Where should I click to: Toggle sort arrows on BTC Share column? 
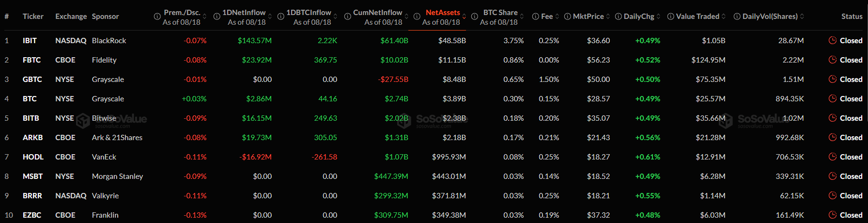point(522,16)
